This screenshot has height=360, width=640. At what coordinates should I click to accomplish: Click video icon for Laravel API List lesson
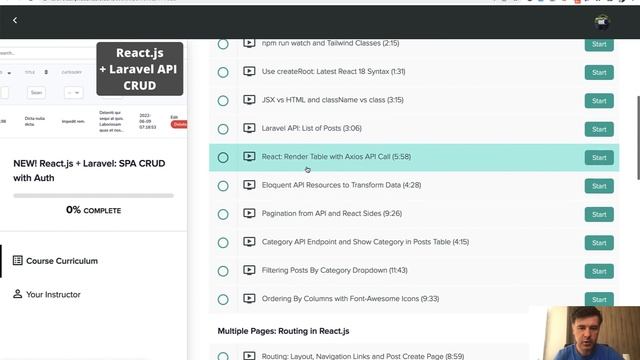(x=249, y=128)
